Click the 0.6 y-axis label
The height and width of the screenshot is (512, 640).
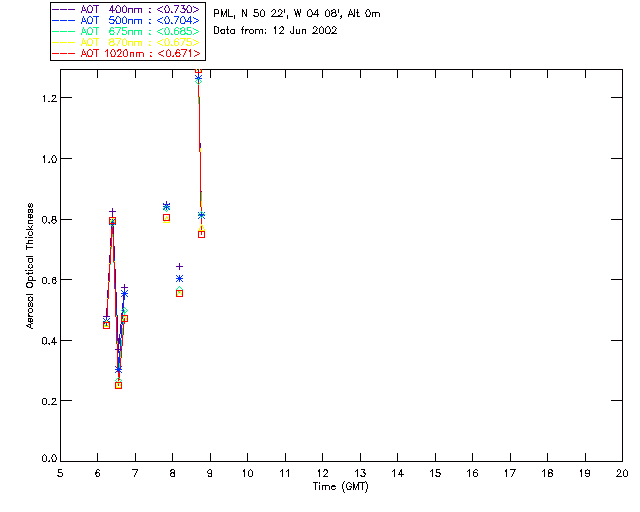[x=49, y=280]
